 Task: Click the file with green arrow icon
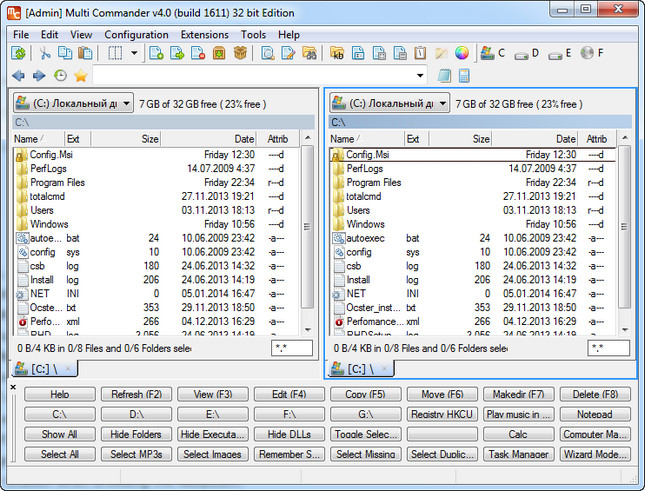tap(177, 53)
